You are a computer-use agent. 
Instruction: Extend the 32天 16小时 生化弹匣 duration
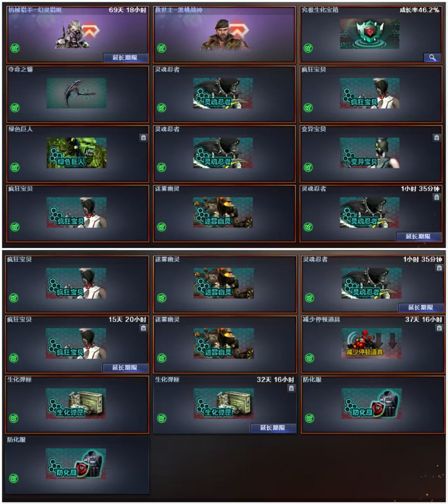273,428
